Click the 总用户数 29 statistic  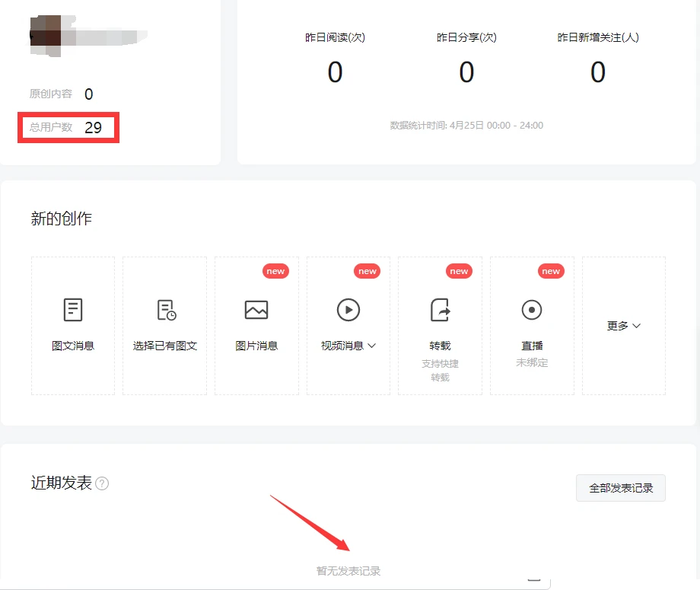pyautogui.click(x=70, y=127)
